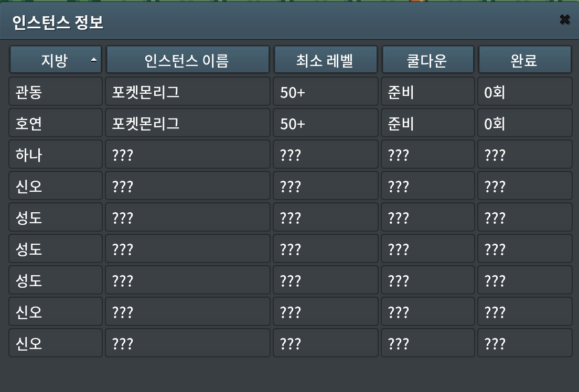Click the 준비 cooldown cell for 호연
Viewport: 579px width, 392px height.
[428, 124]
